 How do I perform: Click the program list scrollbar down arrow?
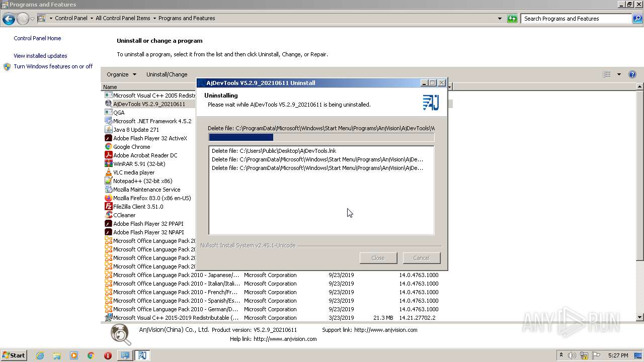(x=640, y=317)
